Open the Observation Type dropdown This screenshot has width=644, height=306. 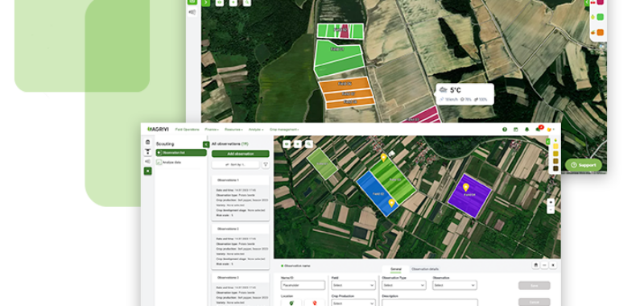click(x=404, y=285)
